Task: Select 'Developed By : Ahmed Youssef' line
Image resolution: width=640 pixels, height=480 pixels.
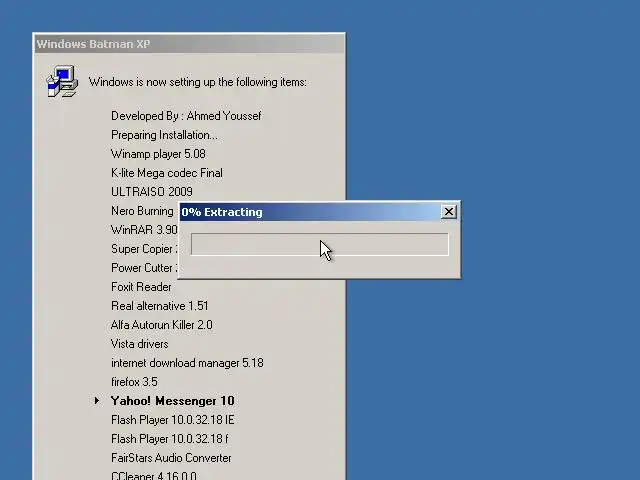Action: click(x=186, y=116)
